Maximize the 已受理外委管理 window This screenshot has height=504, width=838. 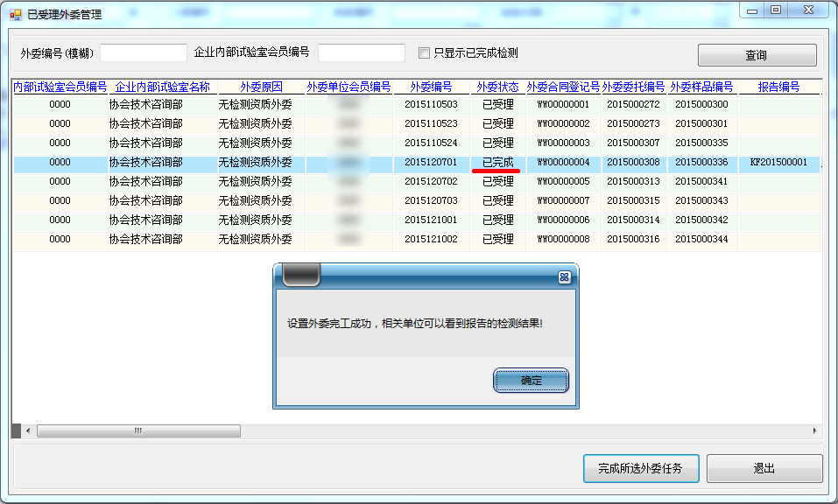pos(776,10)
